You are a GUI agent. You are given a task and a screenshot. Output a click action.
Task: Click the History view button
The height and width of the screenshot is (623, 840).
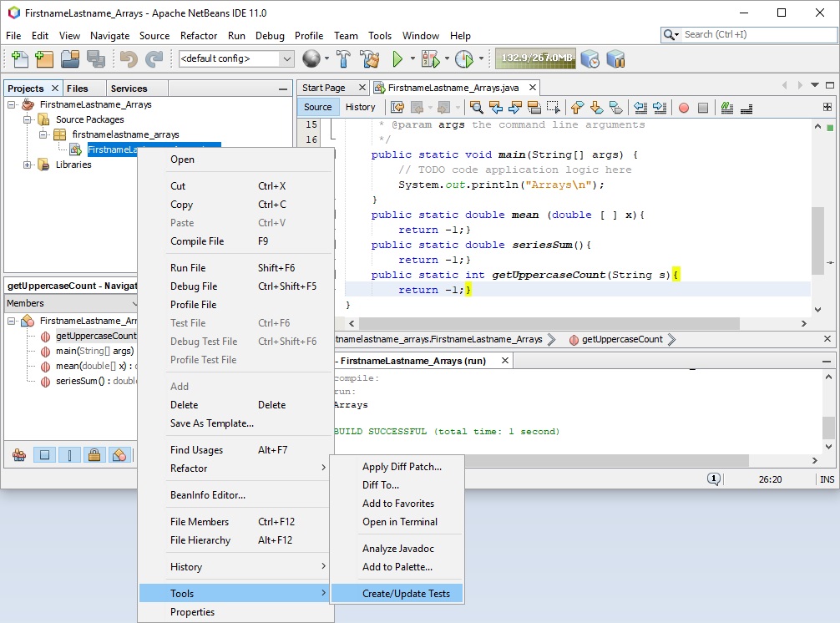point(360,107)
